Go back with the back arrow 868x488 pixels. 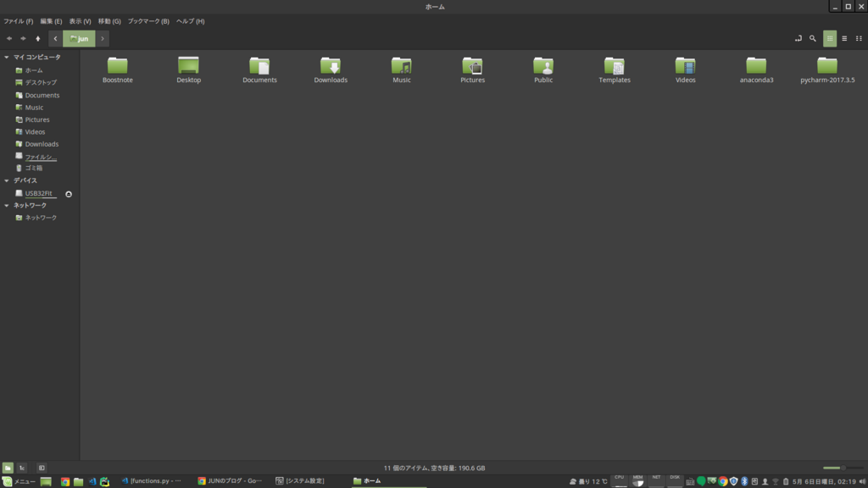coord(9,39)
